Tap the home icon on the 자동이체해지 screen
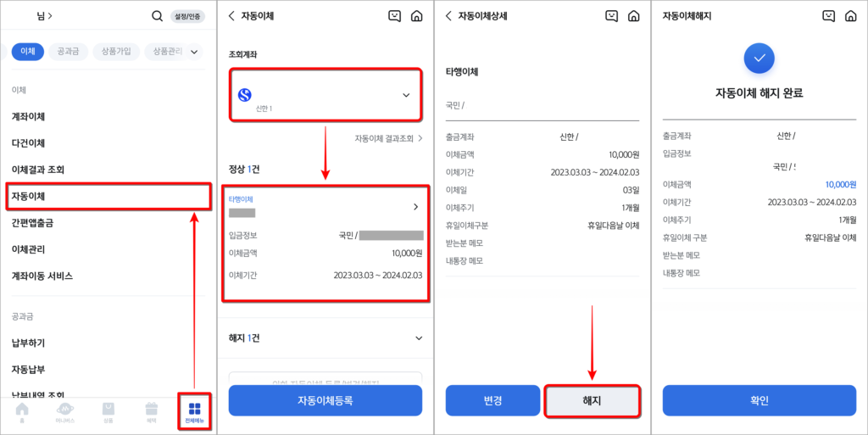This screenshot has height=435, width=868. [x=851, y=16]
